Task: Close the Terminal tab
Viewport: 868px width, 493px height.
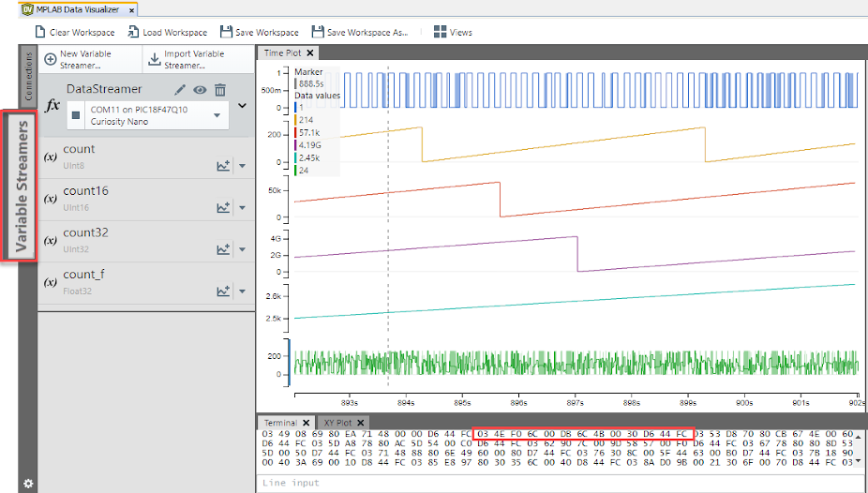Action: coord(307,423)
